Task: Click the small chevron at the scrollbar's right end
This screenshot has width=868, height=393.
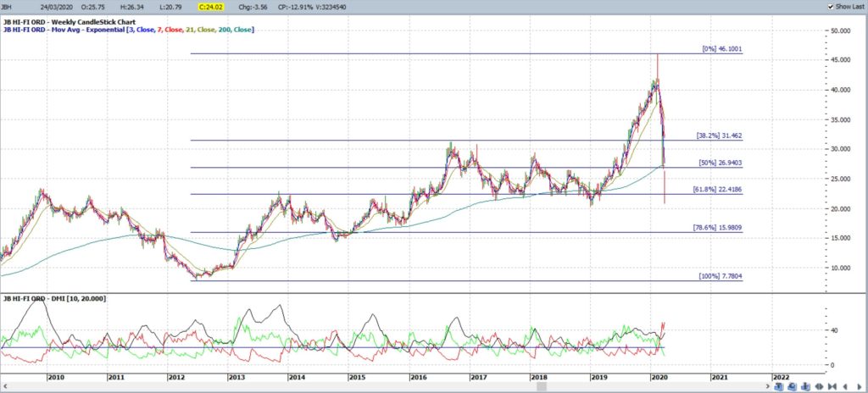Action: pos(768,386)
